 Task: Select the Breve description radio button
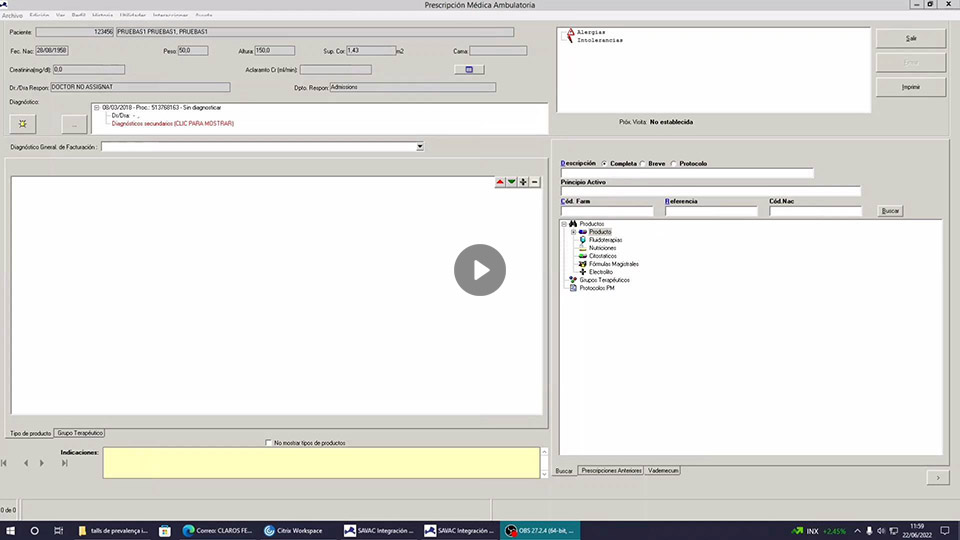pyautogui.click(x=643, y=163)
